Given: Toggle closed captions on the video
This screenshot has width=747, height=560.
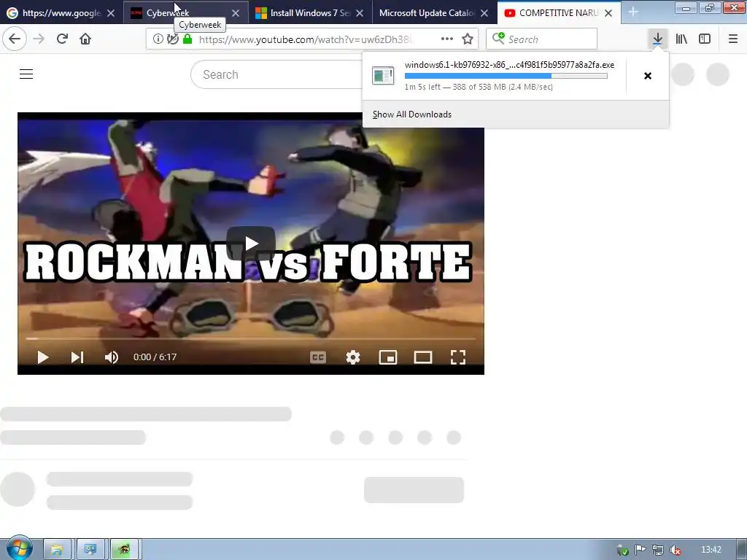Looking at the screenshot, I should pos(318,357).
